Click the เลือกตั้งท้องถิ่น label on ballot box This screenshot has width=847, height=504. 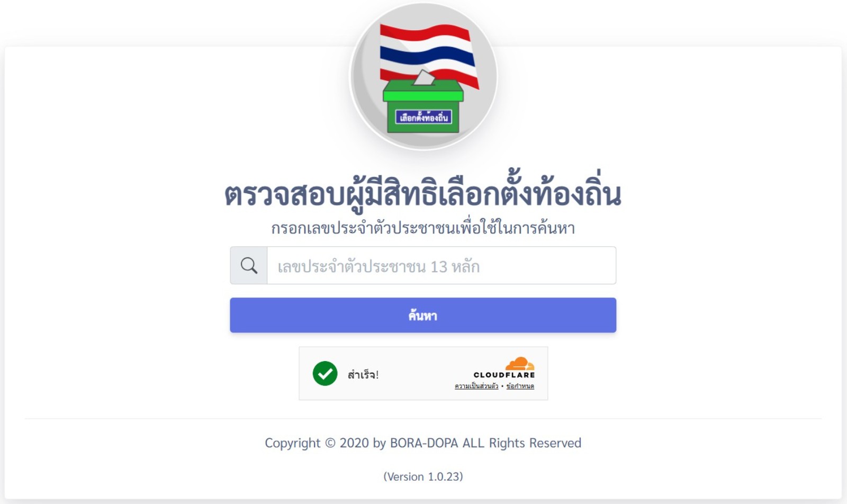[423, 117]
